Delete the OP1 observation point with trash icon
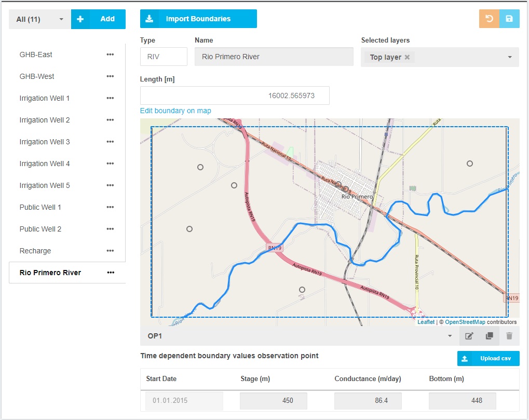The width and height of the screenshot is (529, 420). coord(509,336)
